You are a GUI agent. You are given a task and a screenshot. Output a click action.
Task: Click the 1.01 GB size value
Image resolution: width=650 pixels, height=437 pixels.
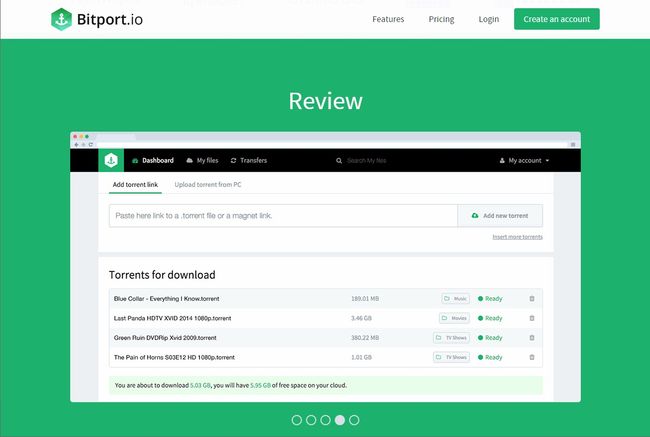361,357
